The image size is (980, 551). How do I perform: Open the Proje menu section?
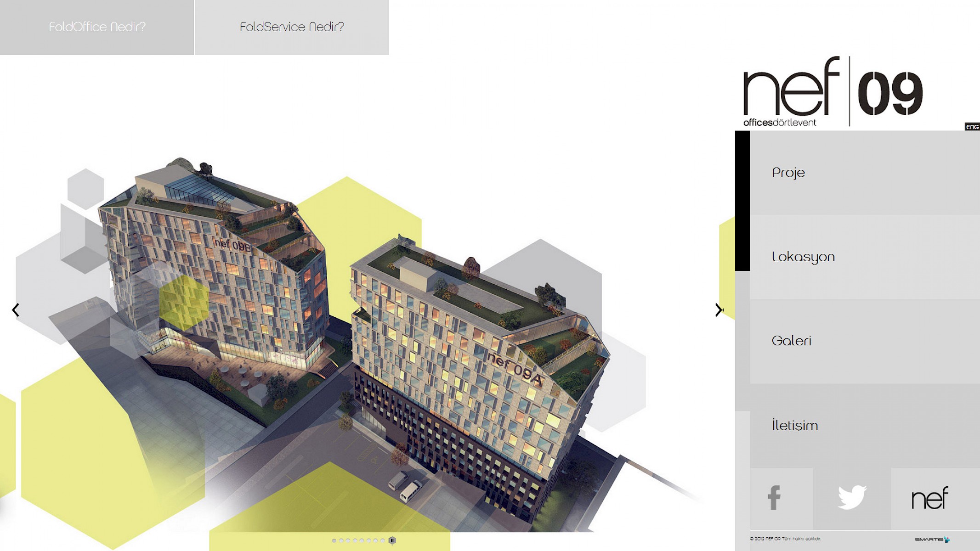click(788, 173)
